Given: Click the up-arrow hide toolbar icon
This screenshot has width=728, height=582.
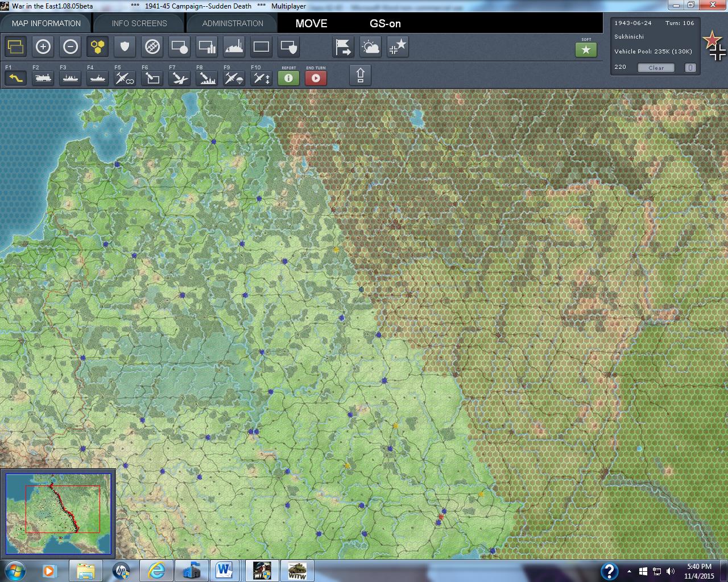Looking at the screenshot, I should 361,75.
